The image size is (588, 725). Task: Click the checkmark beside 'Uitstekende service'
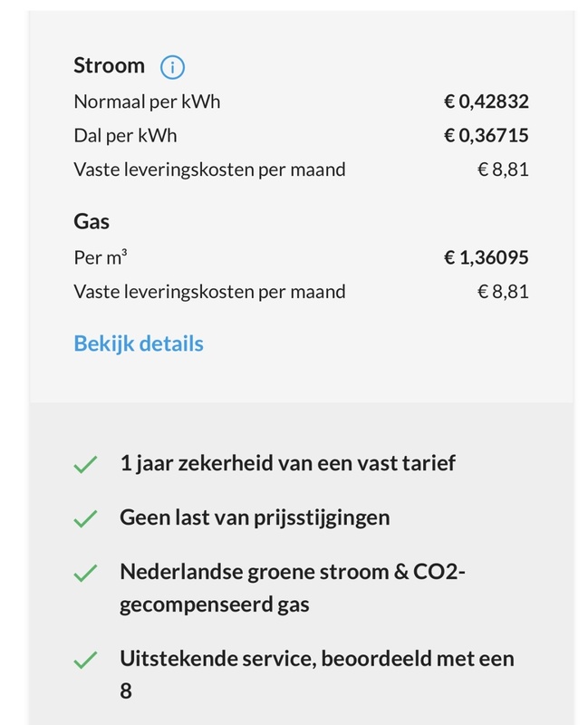tap(85, 660)
